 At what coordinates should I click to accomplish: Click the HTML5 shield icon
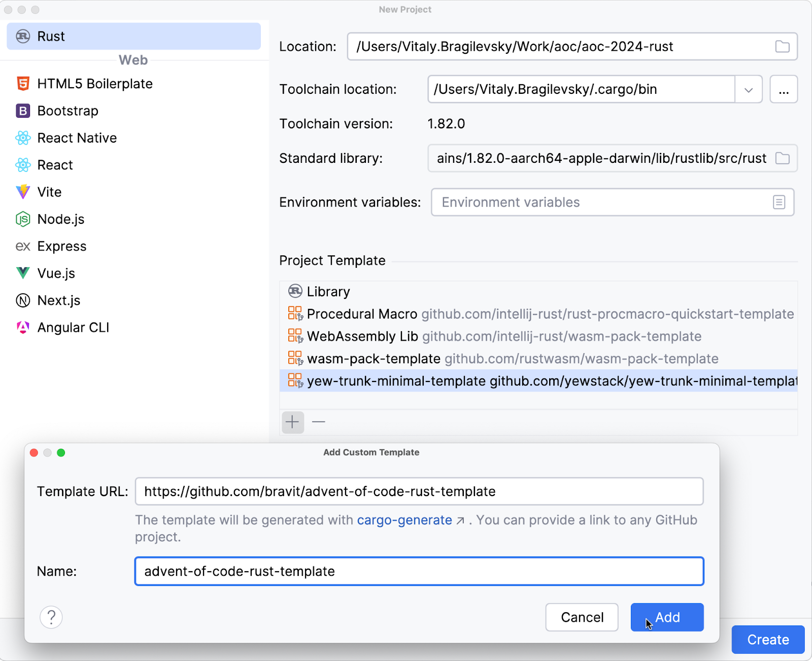tap(23, 84)
